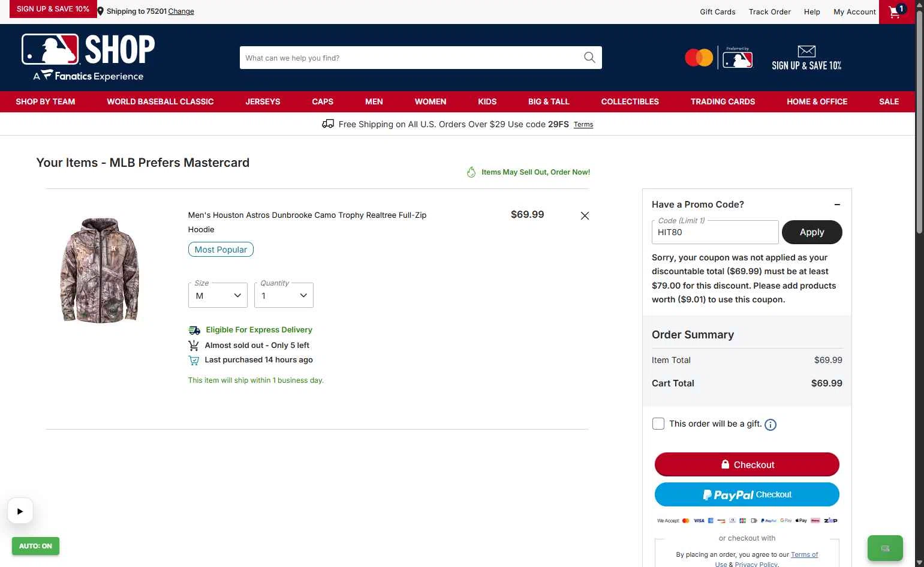Screen dimensions: 924x567
Task: Open the Home & Office menu
Action: pyautogui.click(x=817, y=102)
